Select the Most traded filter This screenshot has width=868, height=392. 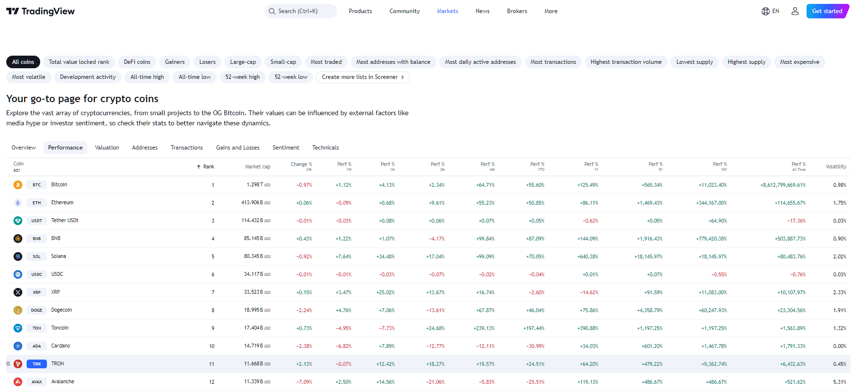326,62
